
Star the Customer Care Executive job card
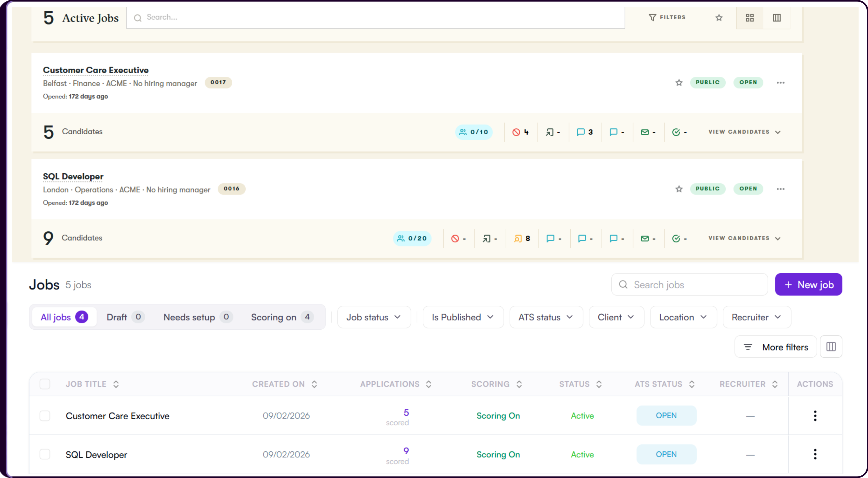679,83
